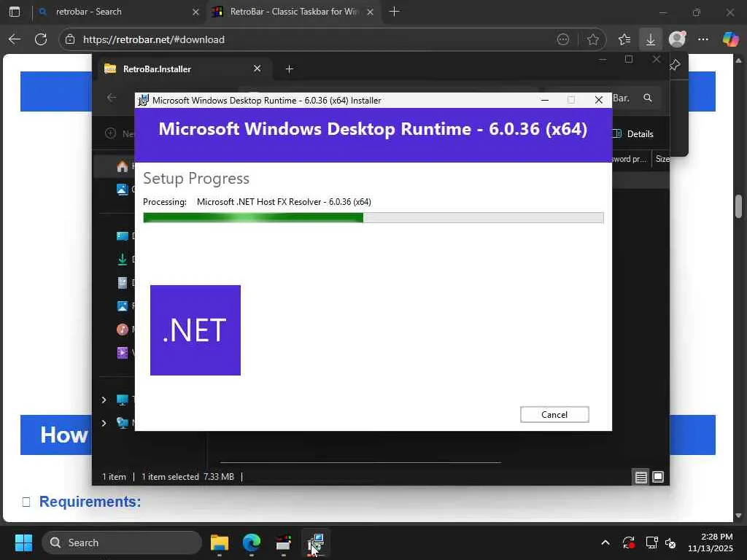This screenshot has width=747, height=560.
Task: Expand the Network tree node
Action: 104,423
